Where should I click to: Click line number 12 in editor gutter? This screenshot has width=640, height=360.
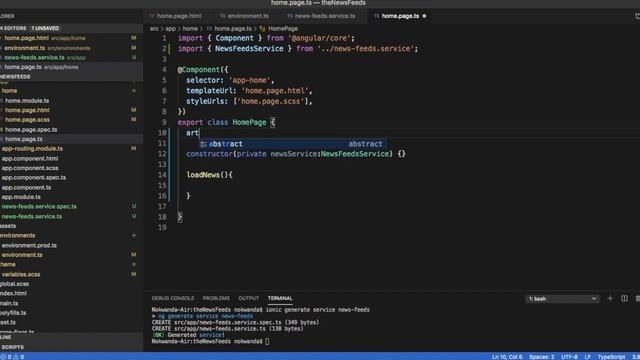coord(162,154)
